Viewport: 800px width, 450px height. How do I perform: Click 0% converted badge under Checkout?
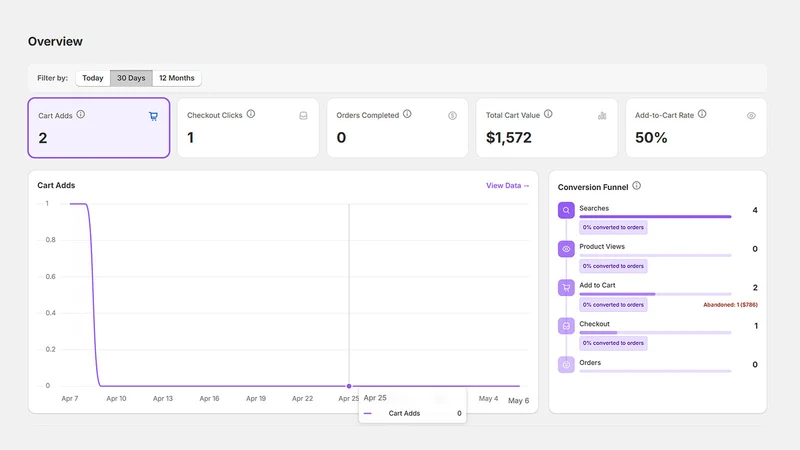(x=613, y=343)
